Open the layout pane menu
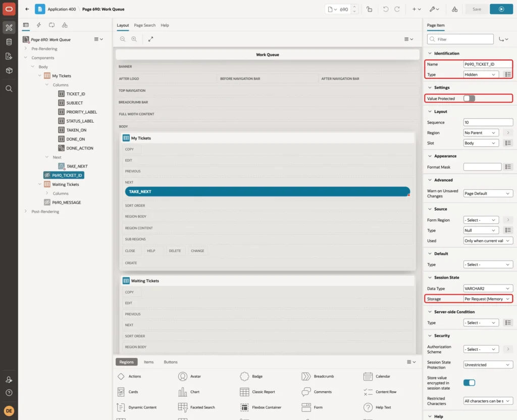The height and width of the screenshot is (420, 517). click(408, 39)
